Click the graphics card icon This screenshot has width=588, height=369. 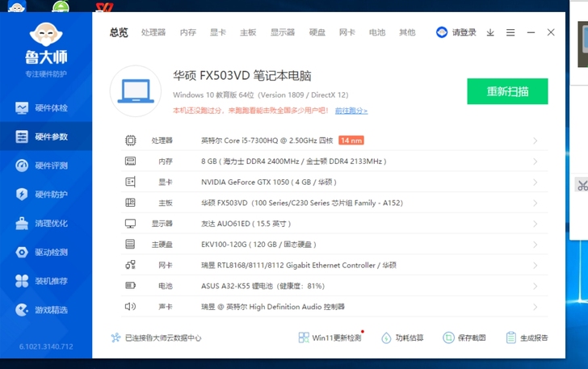point(130,182)
